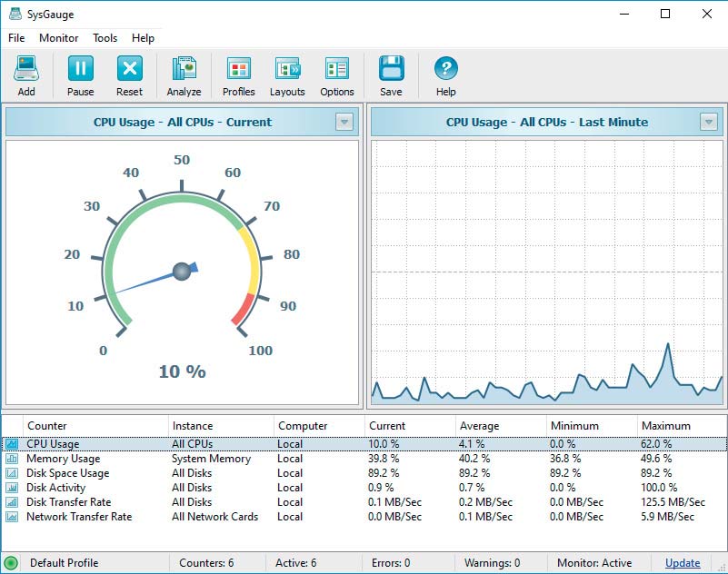Sort by the Computer column header
The height and width of the screenshot is (574, 728).
click(319, 426)
